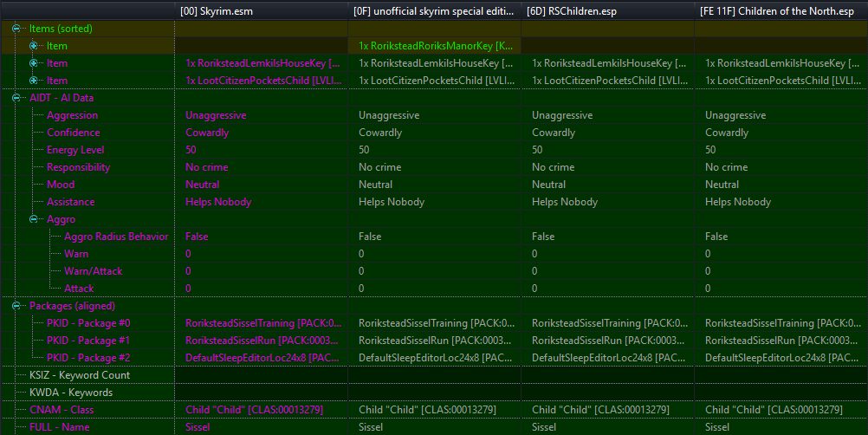Click the Sissel name in the Skyrim.esm column

198,427
